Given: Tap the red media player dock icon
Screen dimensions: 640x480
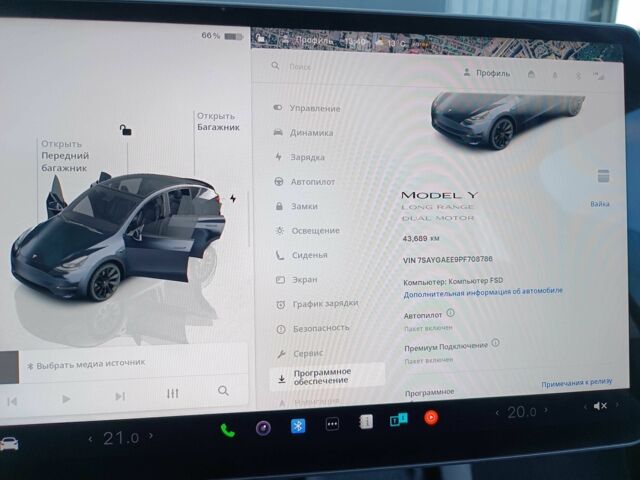Looking at the screenshot, I should click(431, 417).
